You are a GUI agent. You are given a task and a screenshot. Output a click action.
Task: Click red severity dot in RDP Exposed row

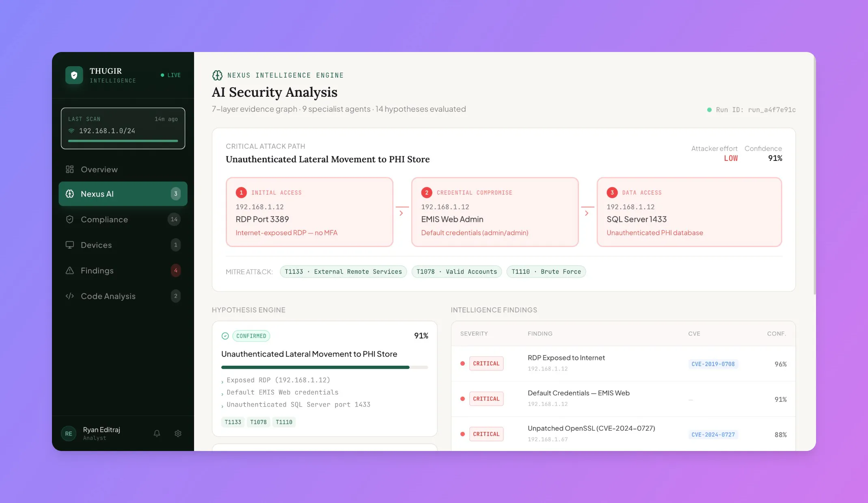click(x=462, y=363)
